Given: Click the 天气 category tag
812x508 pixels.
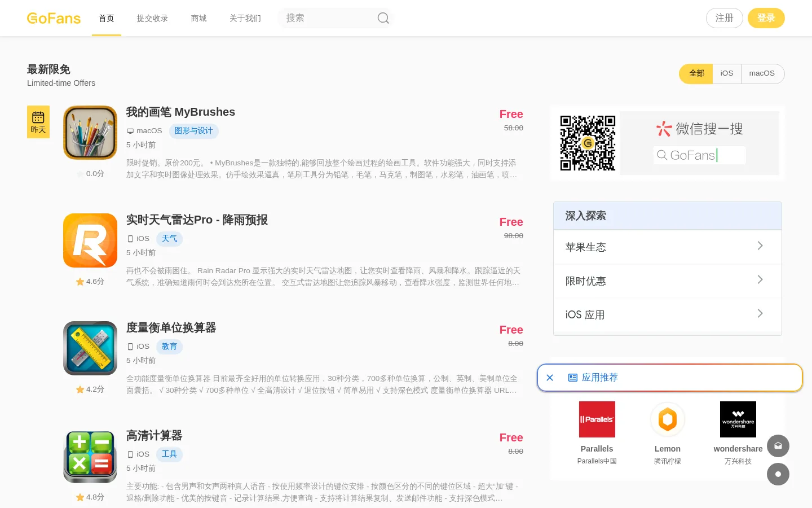Looking at the screenshot, I should [x=169, y=239].
